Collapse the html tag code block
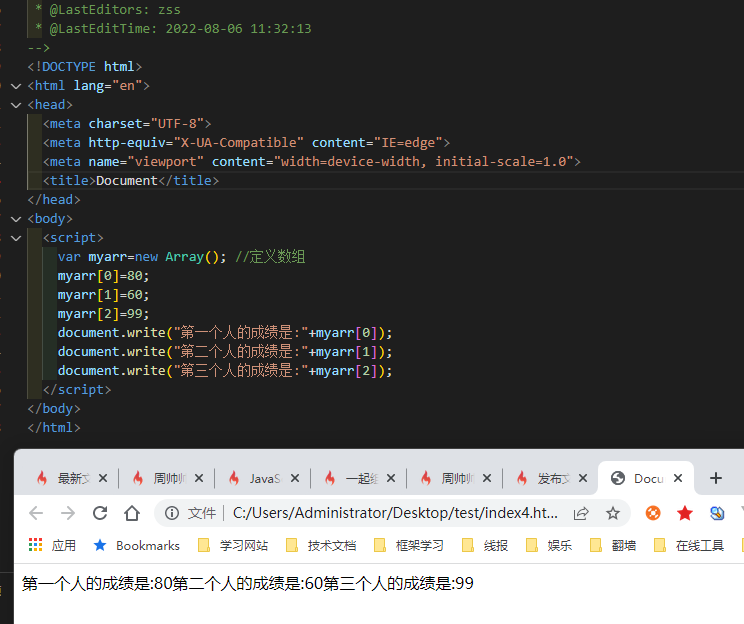Screen dimensions: 744x624 (16, 86)
